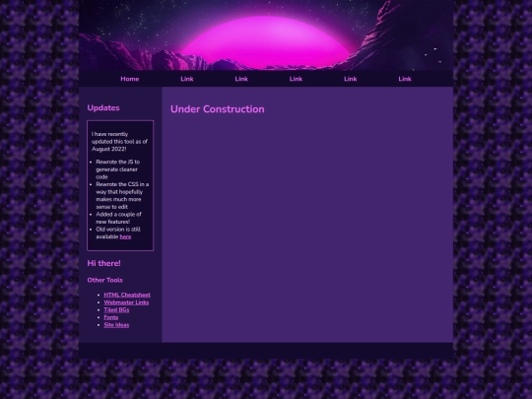Open the Tiled BGs link
This screenshot has height=399, width=532.
(116, 309)
